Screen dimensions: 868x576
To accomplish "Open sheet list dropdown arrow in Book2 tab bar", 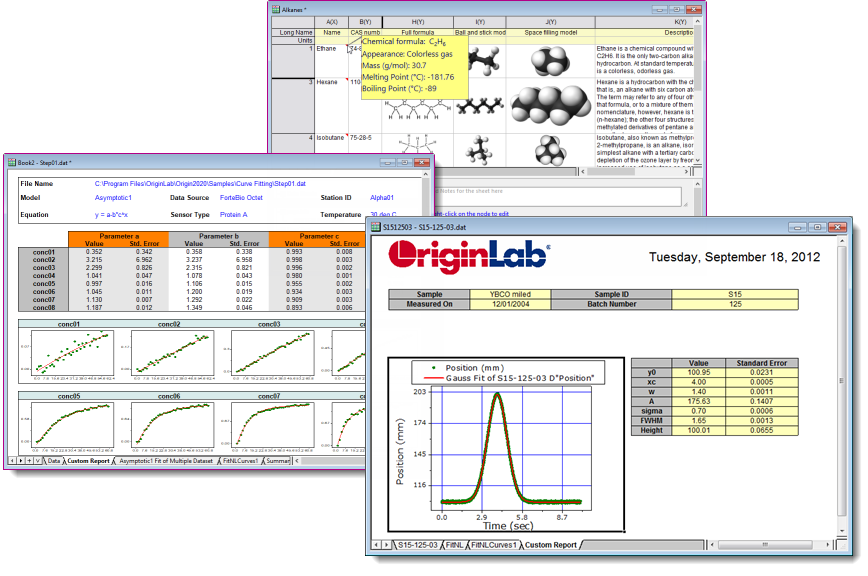I will pyautogui.click(x=38, y=460).
